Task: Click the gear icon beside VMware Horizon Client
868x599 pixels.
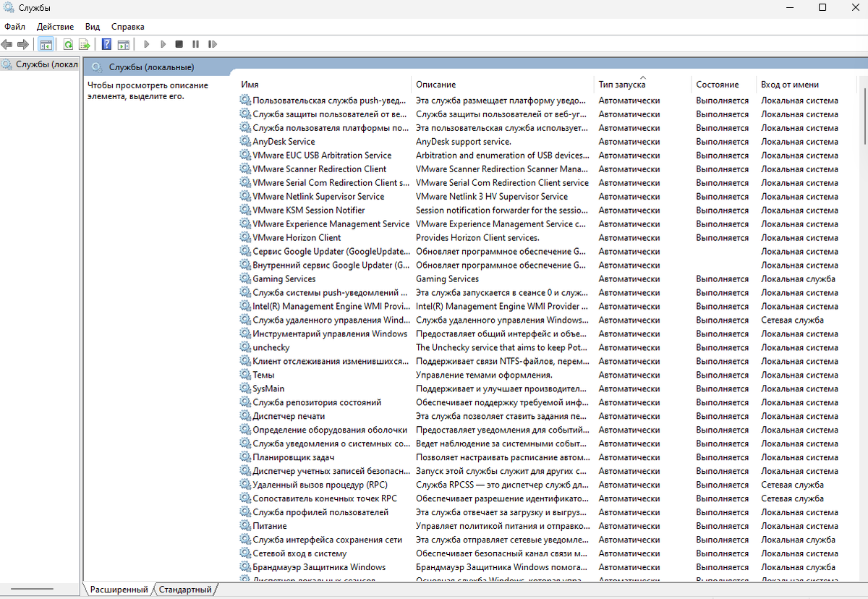Action: click(x=245, y=238)
